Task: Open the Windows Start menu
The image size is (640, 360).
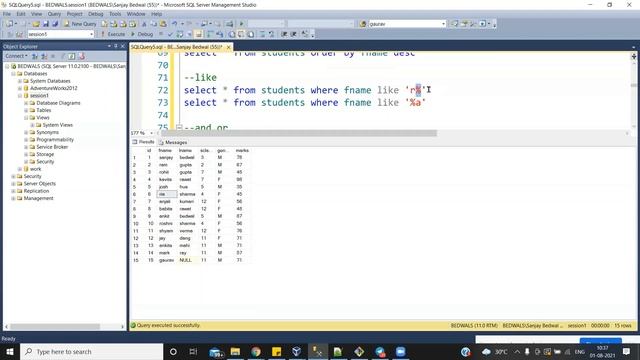Action: [10, 352]
